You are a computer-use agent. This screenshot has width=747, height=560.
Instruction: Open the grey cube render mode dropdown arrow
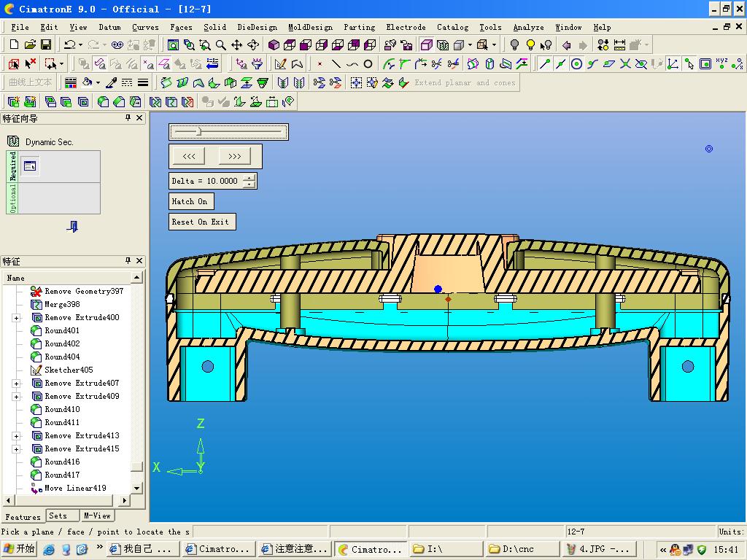(x=471, y=45)
